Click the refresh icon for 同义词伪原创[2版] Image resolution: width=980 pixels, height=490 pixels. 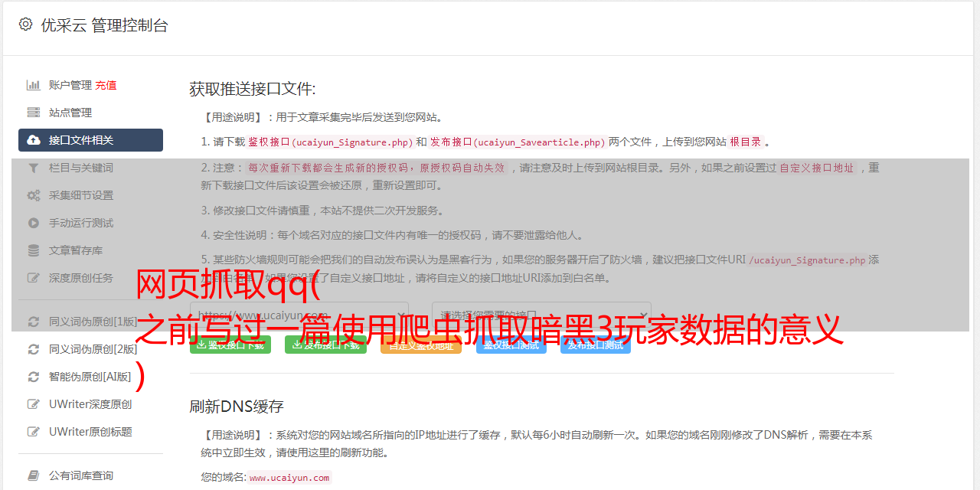34,349
